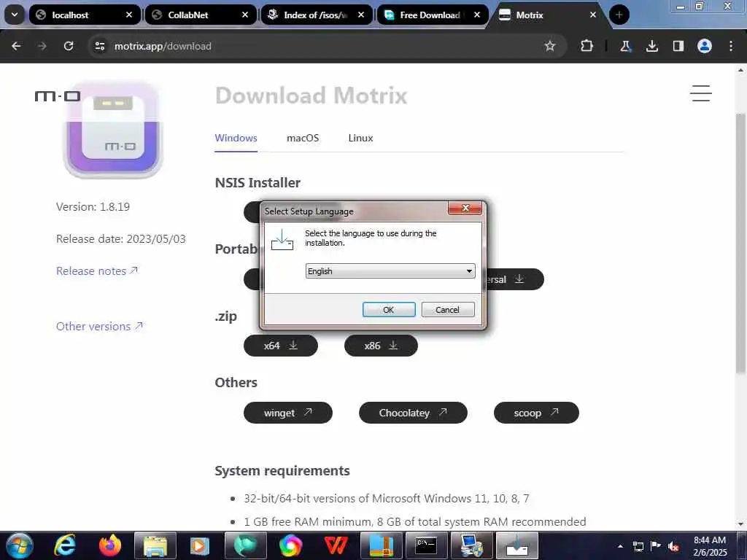Viewport: 747px width, 560px height.
Task: Open the Chocolatey install link
Action: point(413,413)
